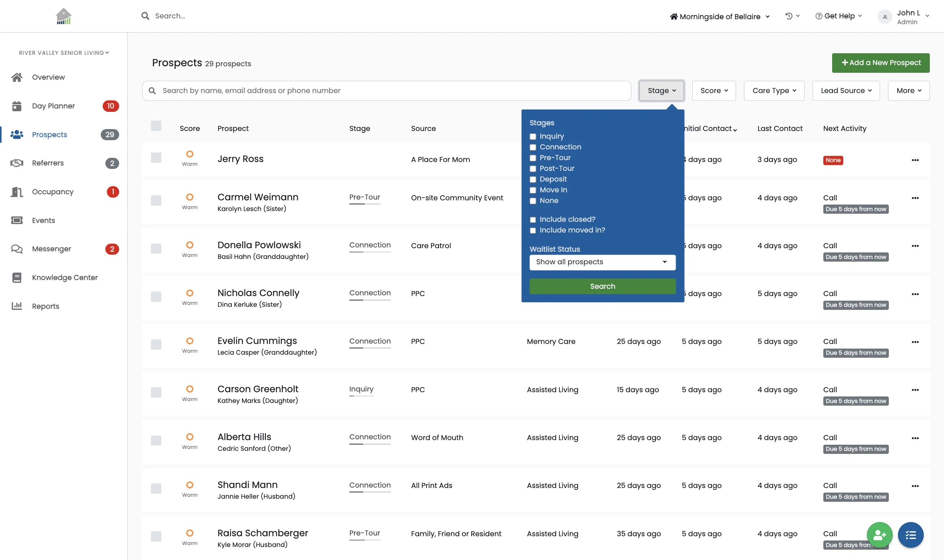Screen dimensions: 944x560
Task: Click the blue task list floating button
Action: tap(911, 535)
